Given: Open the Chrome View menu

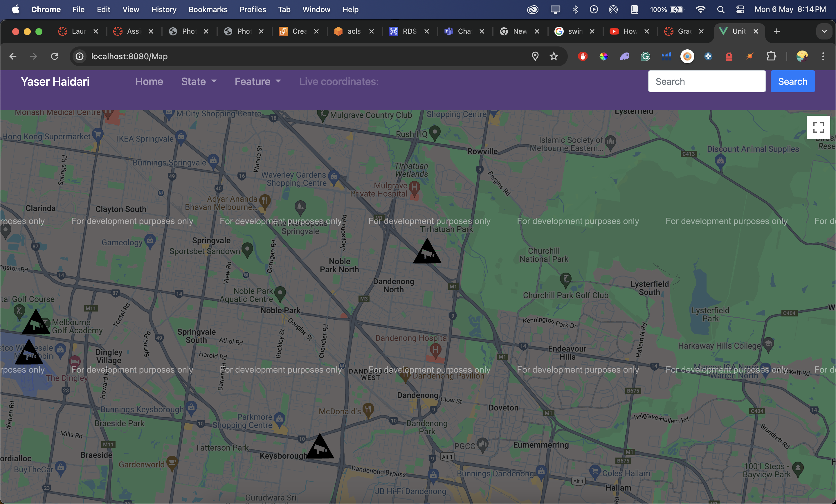Looking at the screenshot, I should 131,10.
